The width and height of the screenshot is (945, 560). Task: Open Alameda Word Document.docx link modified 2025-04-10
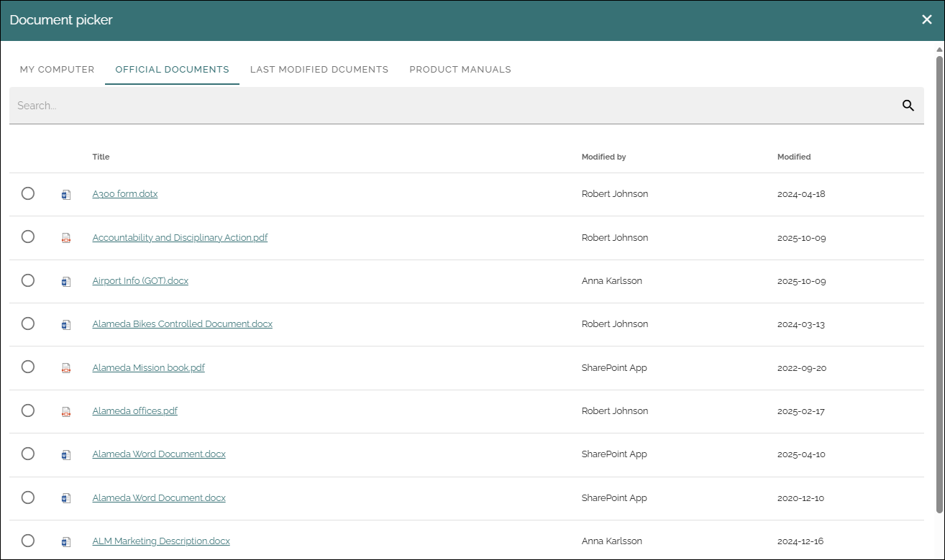159,454
